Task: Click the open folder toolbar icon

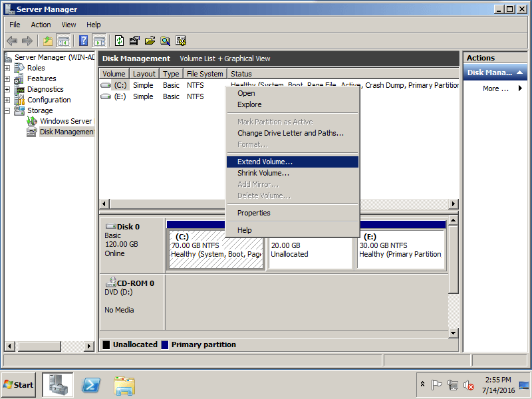Action: tap(150, 41)
